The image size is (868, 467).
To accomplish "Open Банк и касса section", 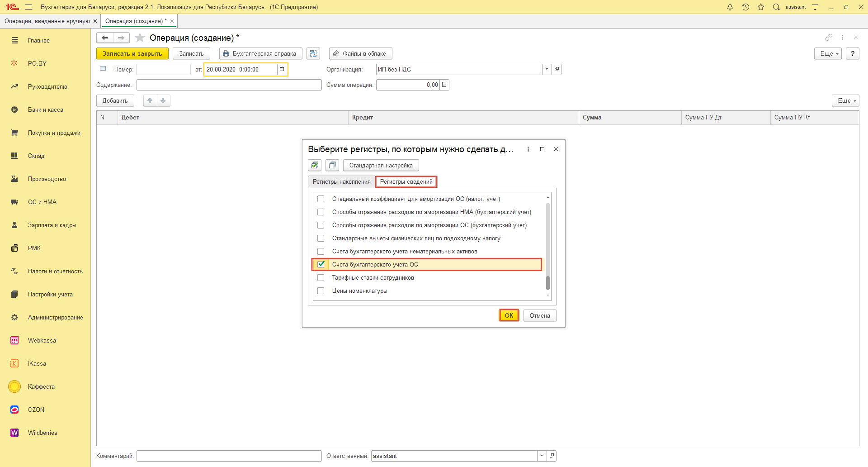I will pyautogui.click(x=45, y=110).
